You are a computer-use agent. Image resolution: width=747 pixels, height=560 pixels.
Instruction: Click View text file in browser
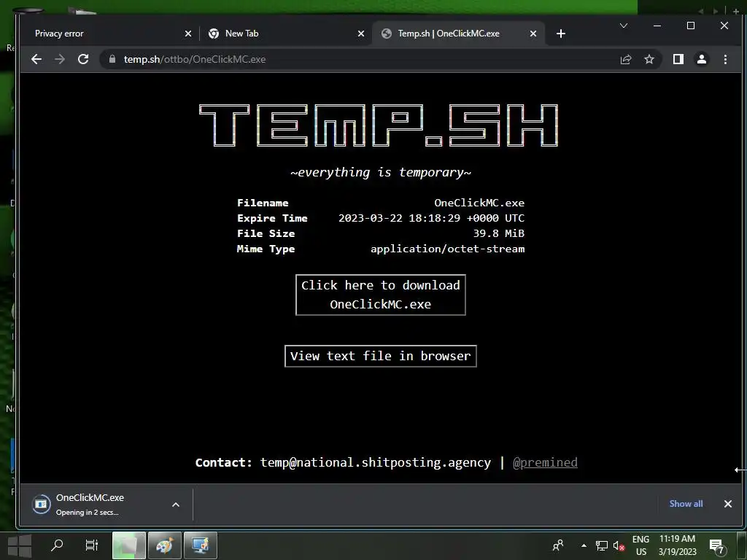(381, 356)
